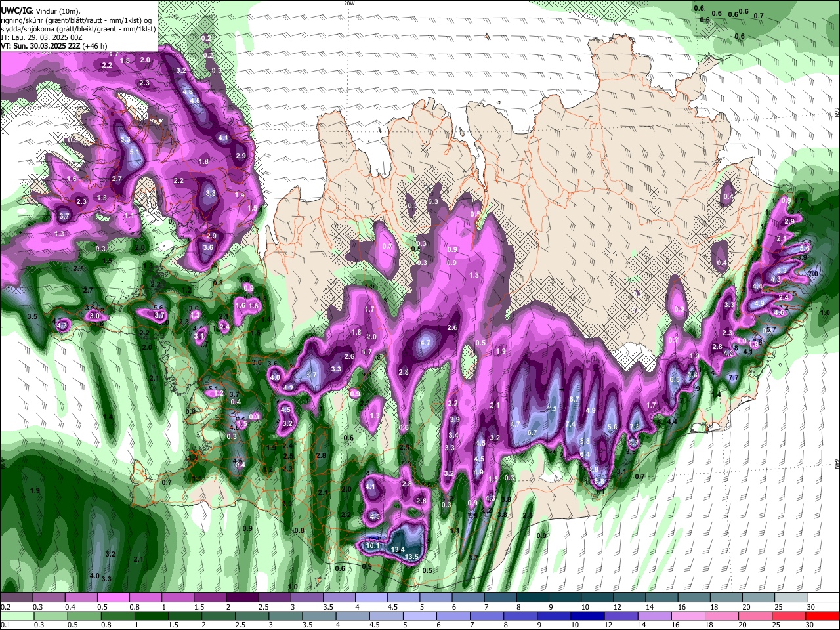
Task: Click the 7.0 value near the east coast
Action: pyautogui.click(x=813, y=274)
